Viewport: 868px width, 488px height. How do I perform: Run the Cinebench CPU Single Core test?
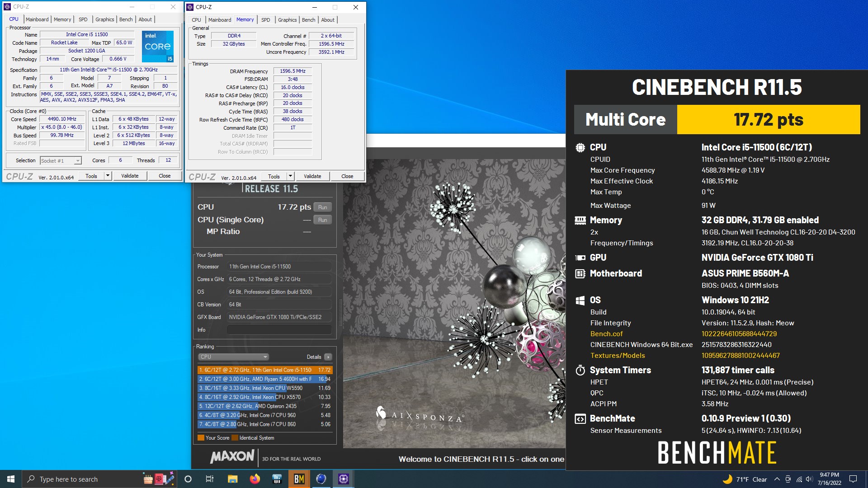point(322,220)
